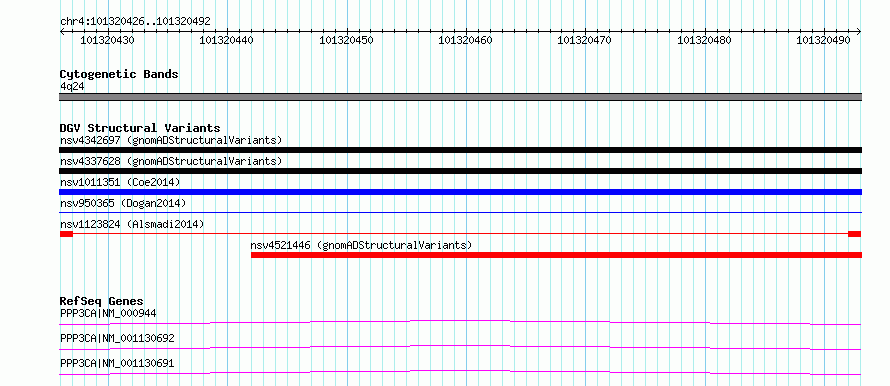Select nsv1123824 (Alsmadi2014) label
The image size is (890, 386).
point(132,224)
